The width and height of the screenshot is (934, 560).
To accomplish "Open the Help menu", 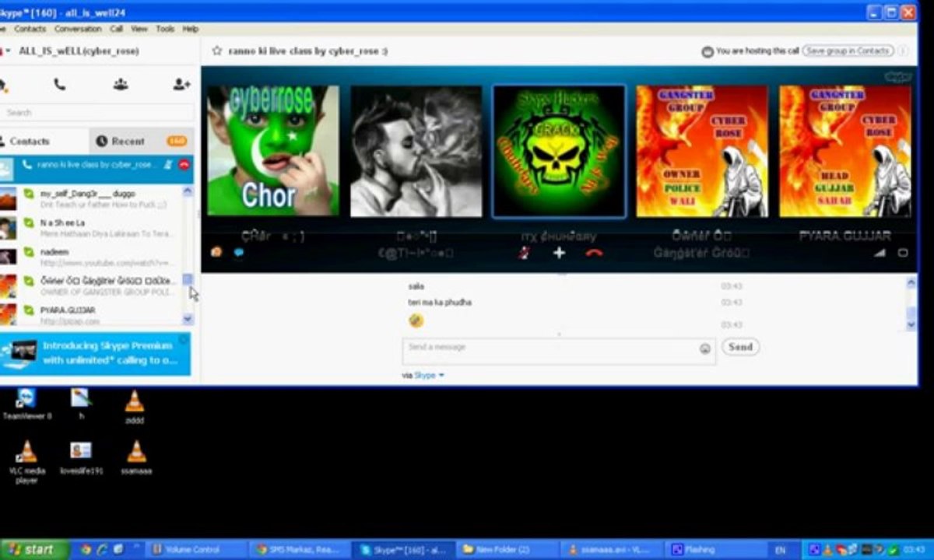I will click(x=191, y=29).
